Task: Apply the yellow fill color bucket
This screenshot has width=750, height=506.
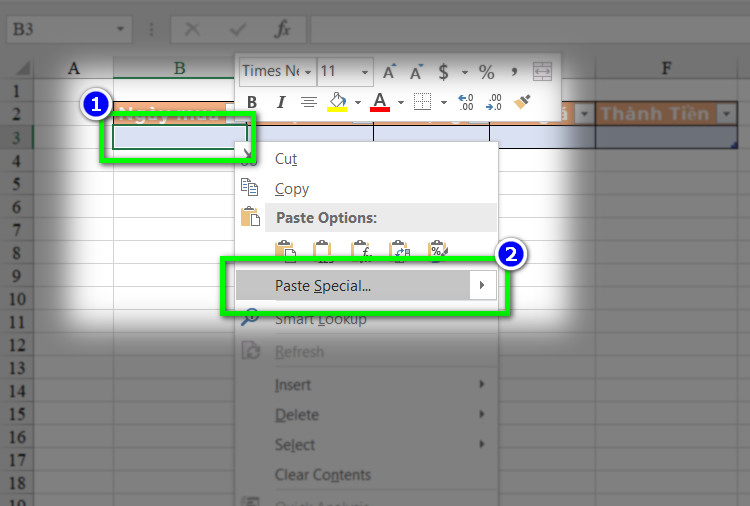Action: tap(337, 102)
